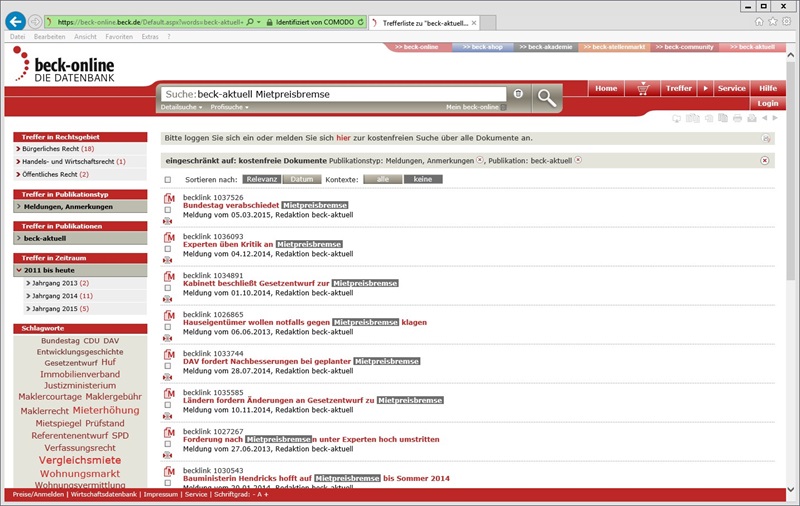
Task: Clear the search field with the trash icon
Action: point(518,93)
